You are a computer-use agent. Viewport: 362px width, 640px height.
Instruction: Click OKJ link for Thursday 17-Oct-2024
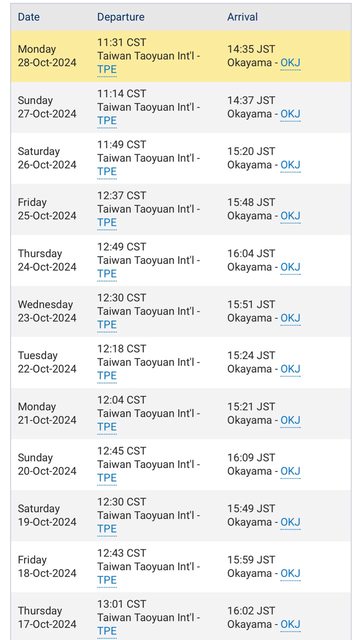290,624
